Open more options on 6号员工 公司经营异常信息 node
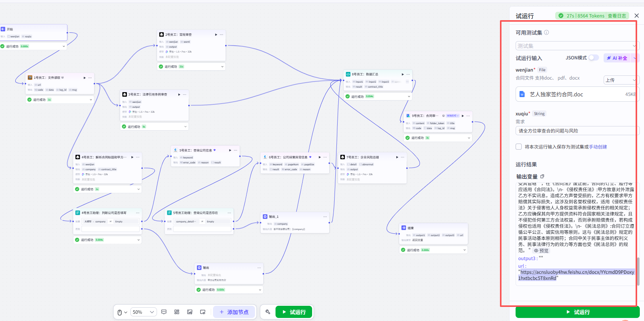644x321 pixels. [325, 157]
